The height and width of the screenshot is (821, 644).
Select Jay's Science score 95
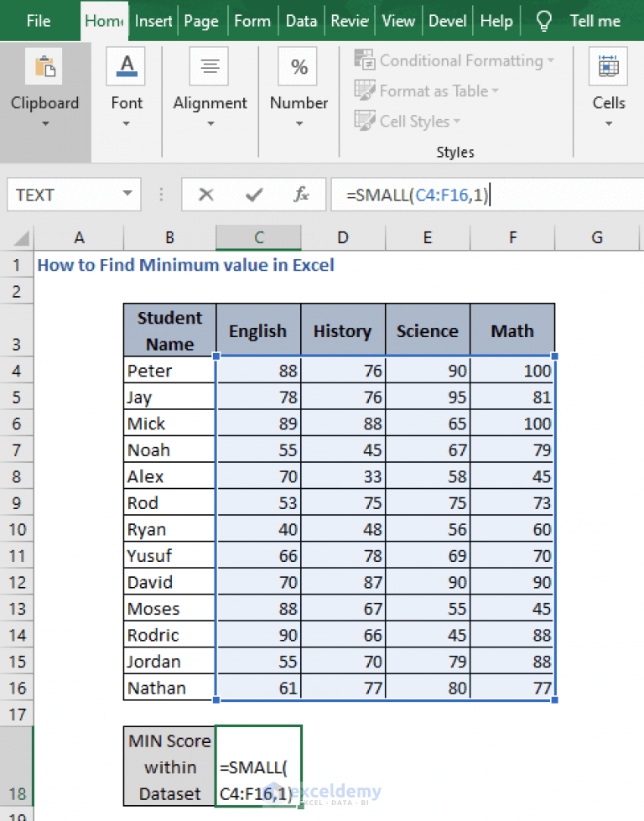point(428,397)
